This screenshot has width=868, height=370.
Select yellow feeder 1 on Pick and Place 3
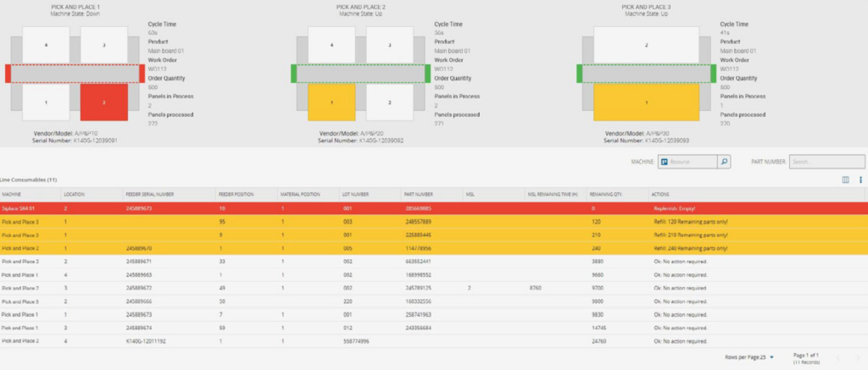pyautogui.click(x=646, y=102)
